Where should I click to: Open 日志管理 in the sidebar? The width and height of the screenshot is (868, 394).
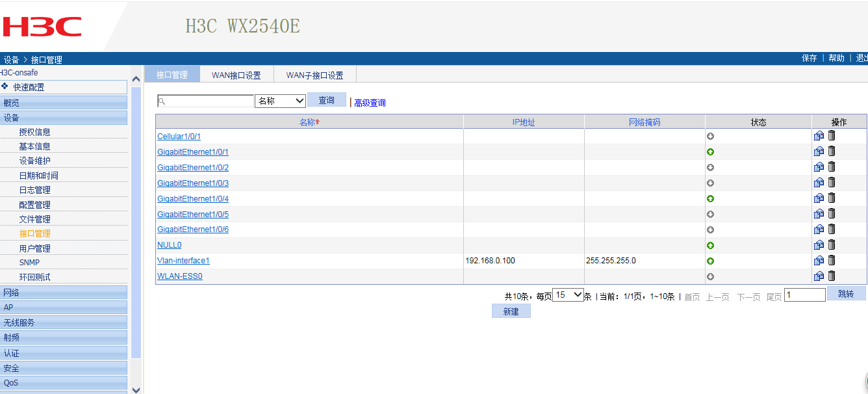[x=34, y=190]
